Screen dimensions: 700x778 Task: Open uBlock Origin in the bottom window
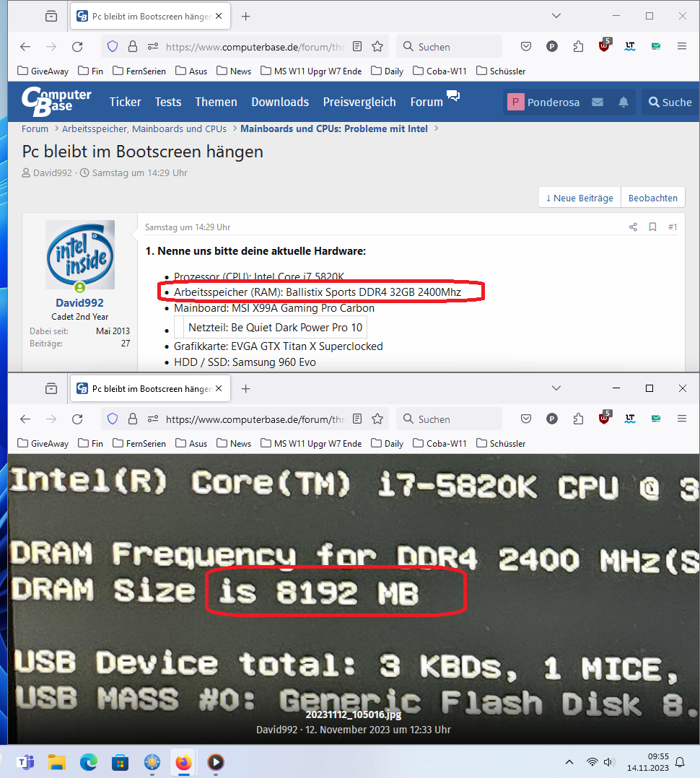604,419
